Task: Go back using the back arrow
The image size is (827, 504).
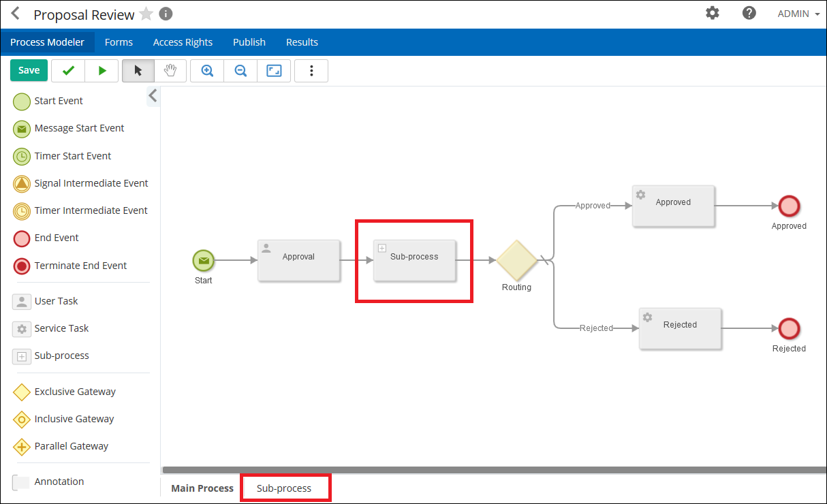Action: click(15, 13)
